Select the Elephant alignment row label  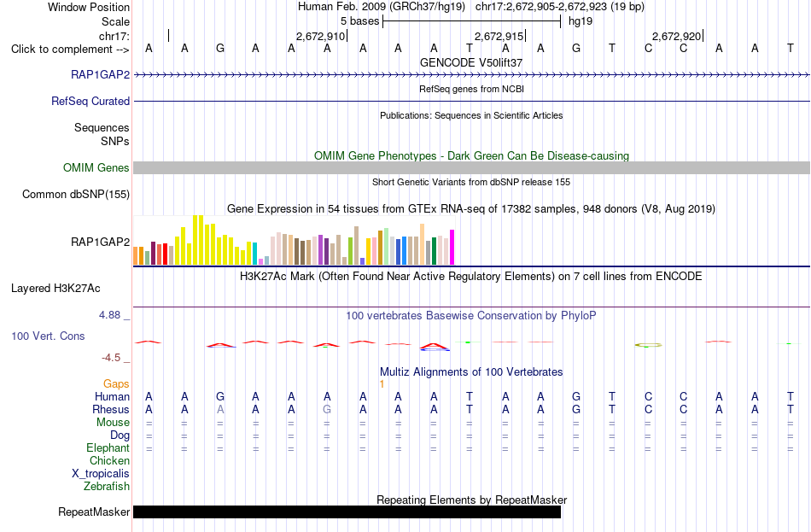108,447
